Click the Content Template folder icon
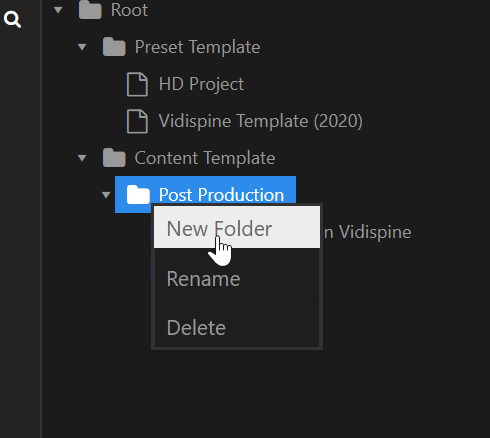This screenshot has width=490, height=438. 114,158
